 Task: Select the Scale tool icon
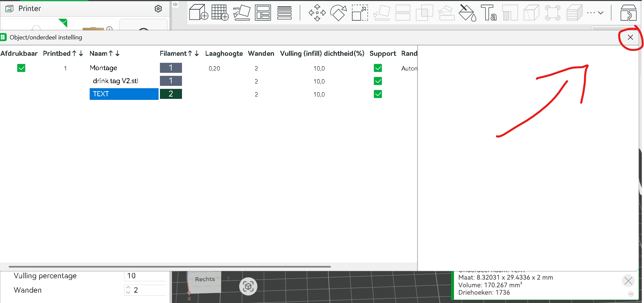[360, 13]
